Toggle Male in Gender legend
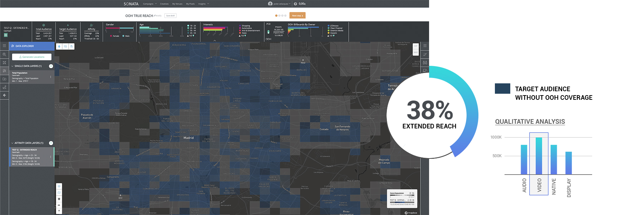This screenshot has height=215, width=644. (126, 36)
